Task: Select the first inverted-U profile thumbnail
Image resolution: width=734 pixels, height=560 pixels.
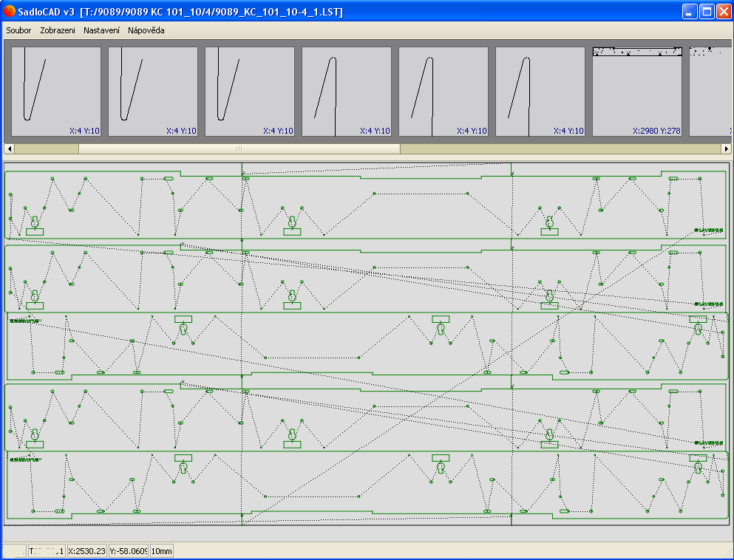Action: coord(347,91)
